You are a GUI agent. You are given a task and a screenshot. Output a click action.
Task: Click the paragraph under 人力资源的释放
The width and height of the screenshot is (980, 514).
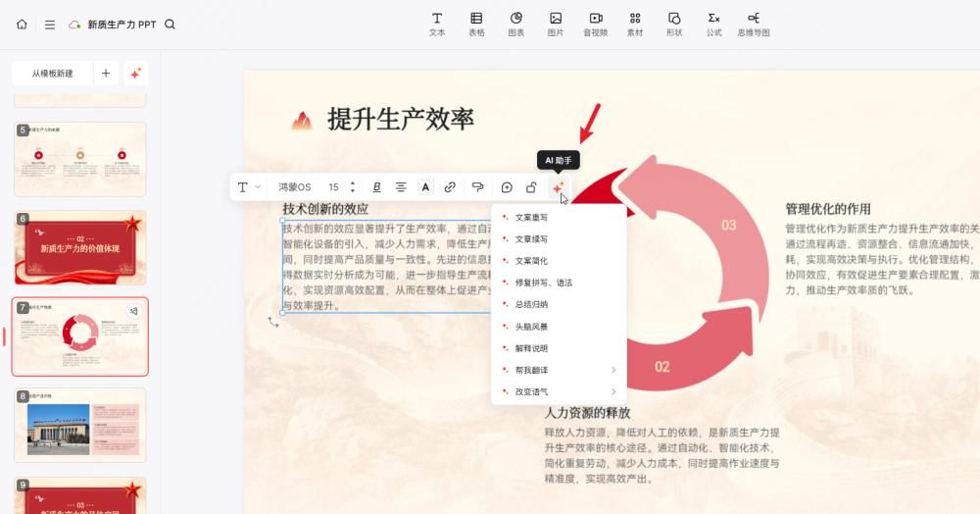point(661,455)
